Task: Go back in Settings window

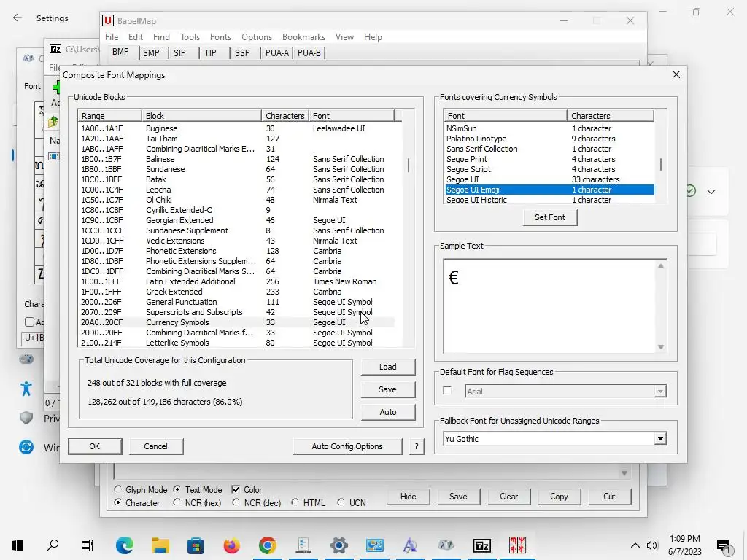Action: 18,18
